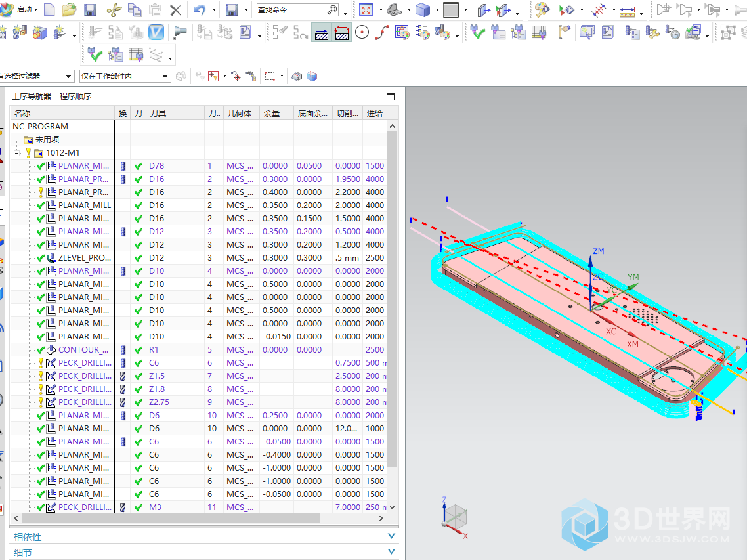747x560 pixels.
Task: Click the 余量 column header
Action: (276, 114)
